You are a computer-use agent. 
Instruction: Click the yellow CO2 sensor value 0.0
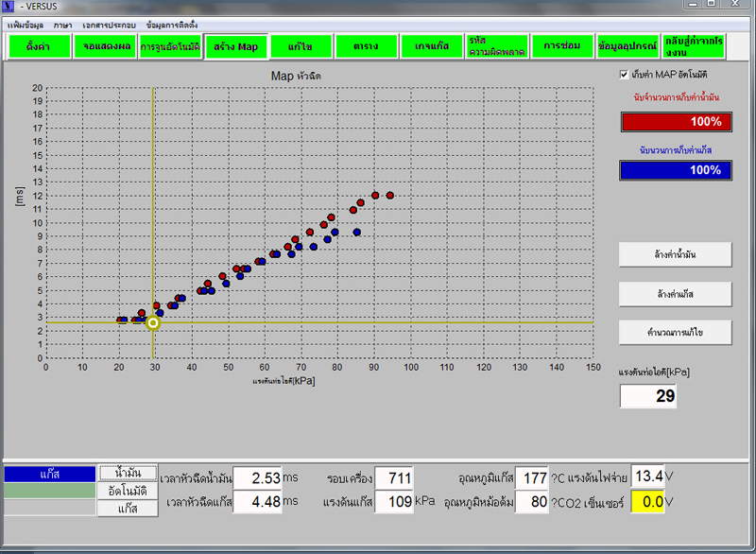pos(647,502)
